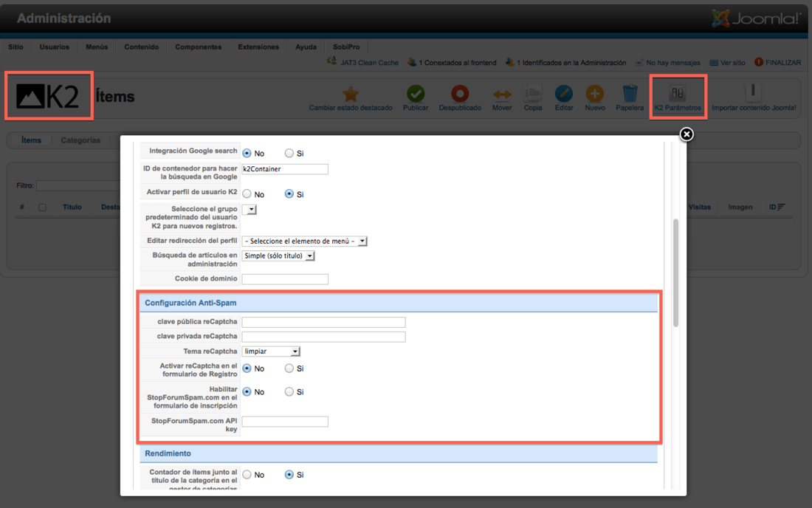Click the Copia documents icon
The width and height of the screenshot is (812, 508).
[x=532, y=94]
